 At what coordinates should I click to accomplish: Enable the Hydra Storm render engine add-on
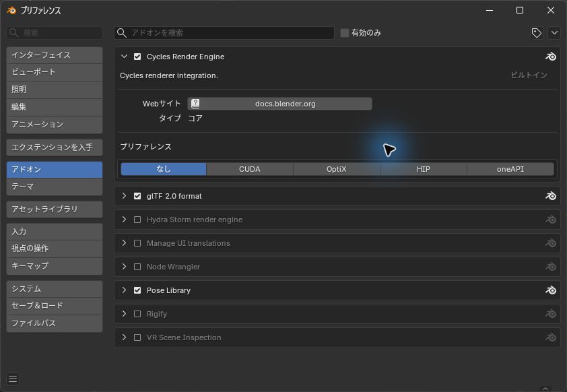tap(137, 220)
